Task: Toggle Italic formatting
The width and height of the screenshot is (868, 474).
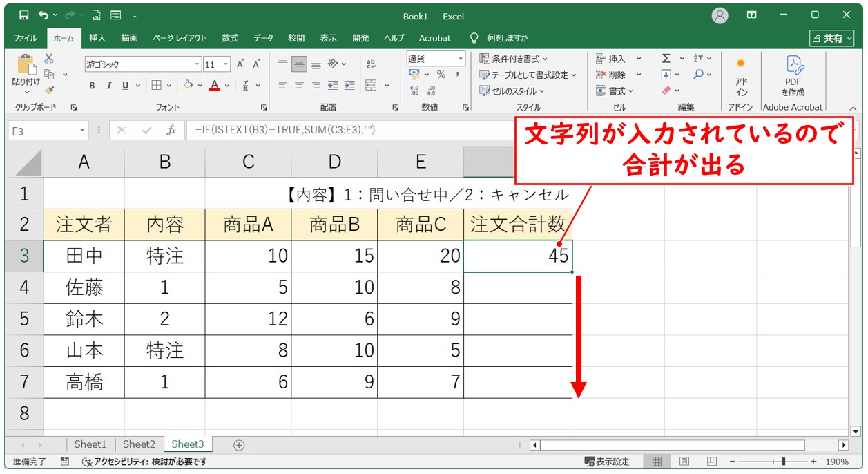Action: [x=108, y=86]
